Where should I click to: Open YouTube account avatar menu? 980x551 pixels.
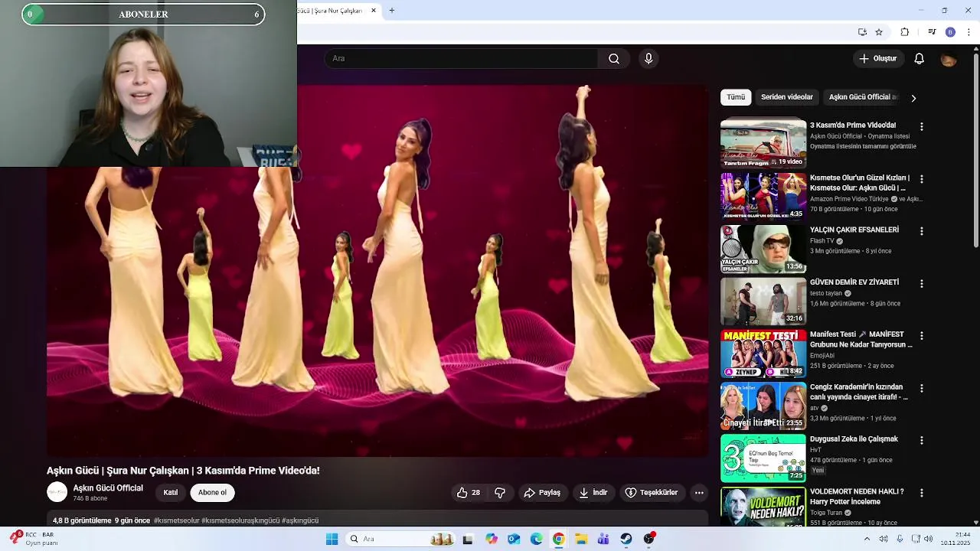coord(949,59)
